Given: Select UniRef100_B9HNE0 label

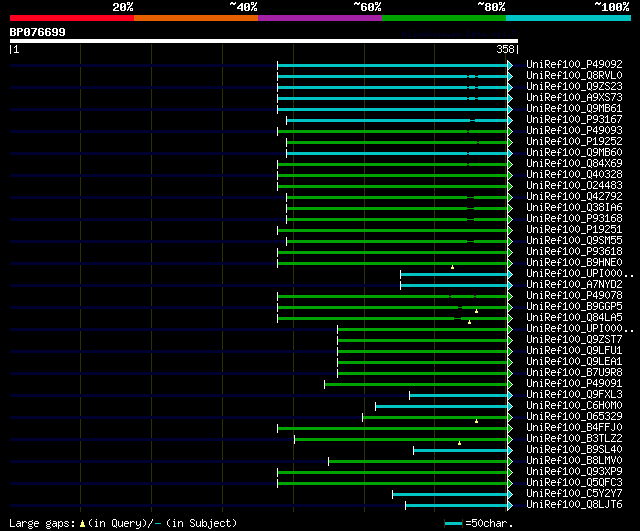Looking at the screenshot, I should 574,263.
